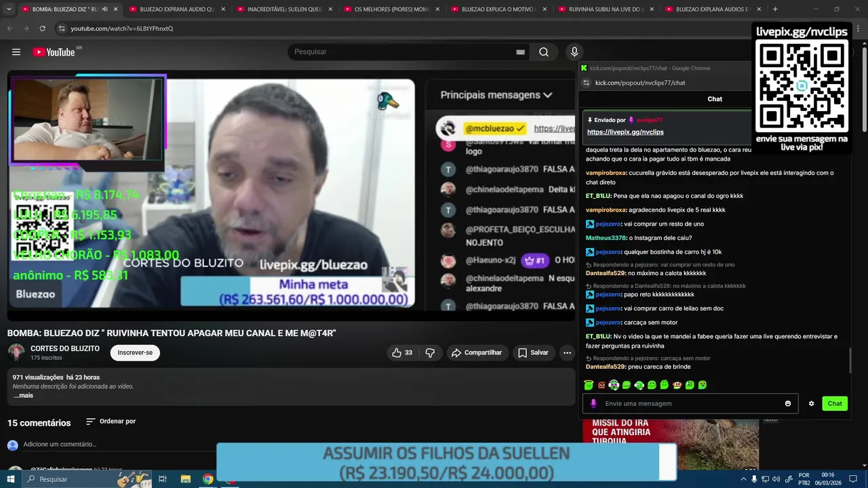
Task: Expand Principais mensagens dropdown in video
Action: tap(496, 95)
